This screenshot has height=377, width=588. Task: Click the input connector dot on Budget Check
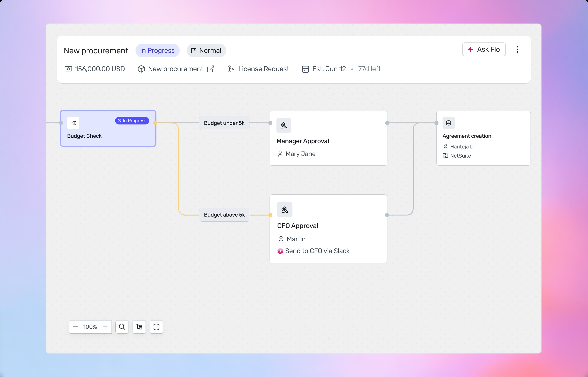click(x=61, y=123)
